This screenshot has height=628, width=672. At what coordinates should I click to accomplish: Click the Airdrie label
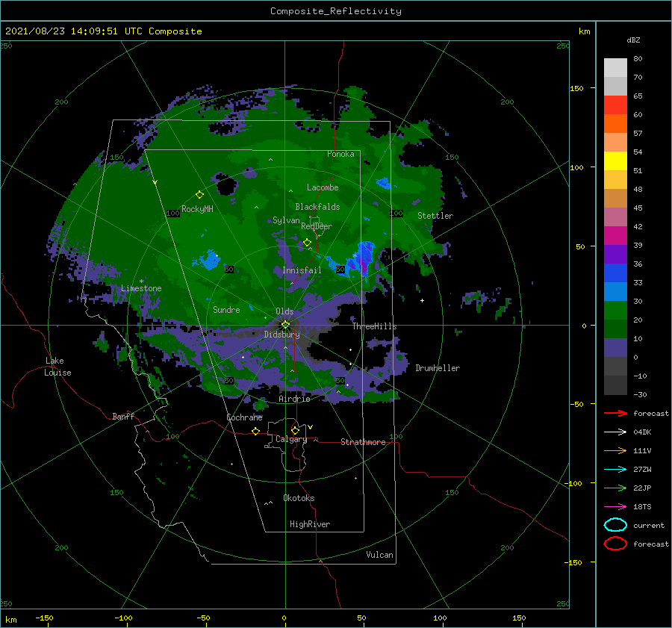(x=294, y=399)
